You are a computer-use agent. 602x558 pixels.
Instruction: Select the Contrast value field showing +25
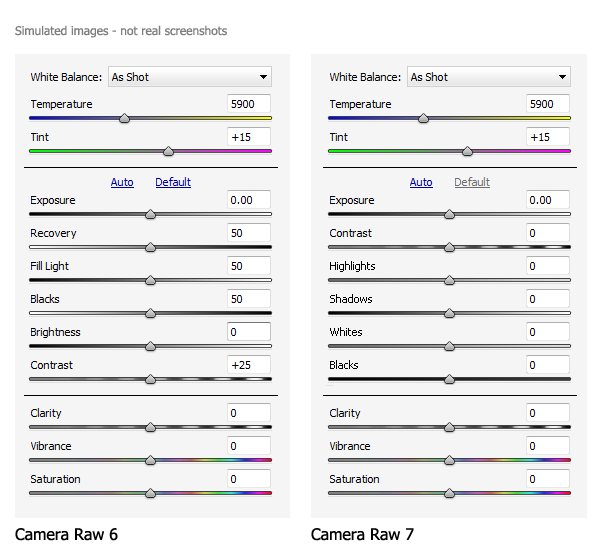249,365
